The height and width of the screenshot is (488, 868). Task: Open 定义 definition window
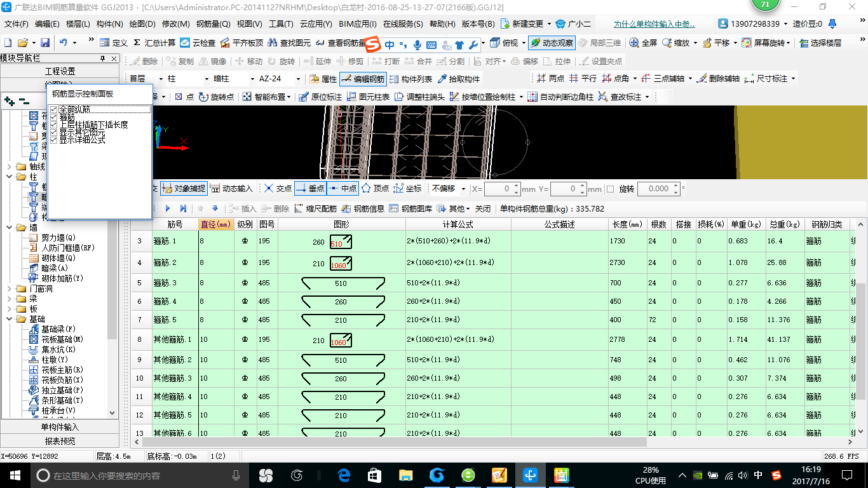(114, 43)
